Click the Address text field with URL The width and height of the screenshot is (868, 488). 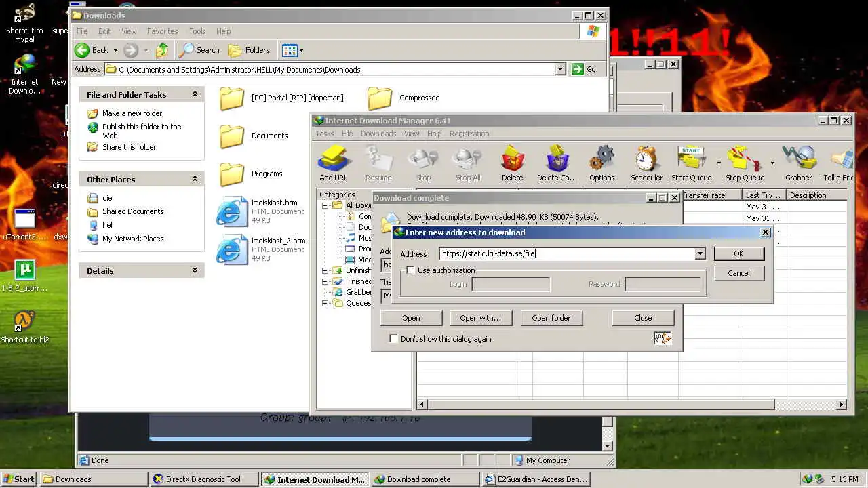click(x=567, y=253)
